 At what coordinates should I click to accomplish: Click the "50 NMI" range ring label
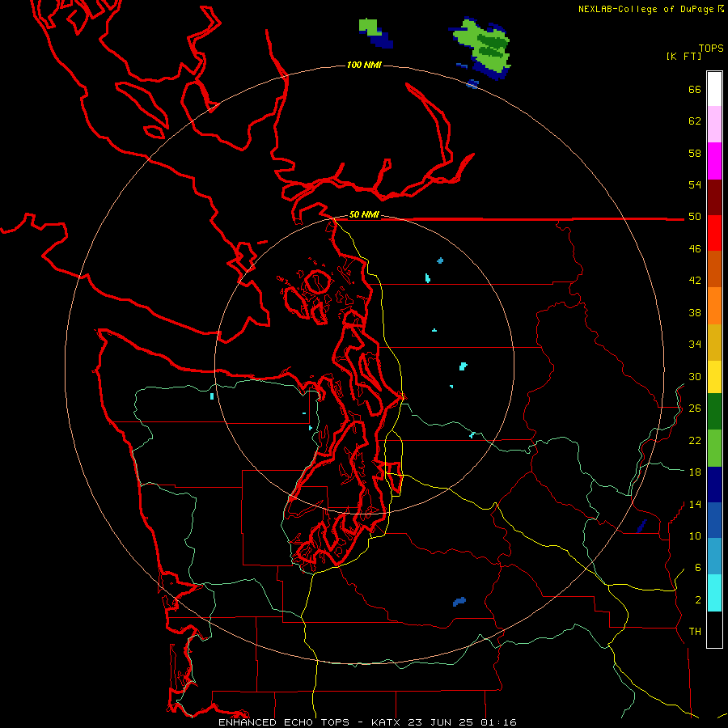[x=364, y=214]
